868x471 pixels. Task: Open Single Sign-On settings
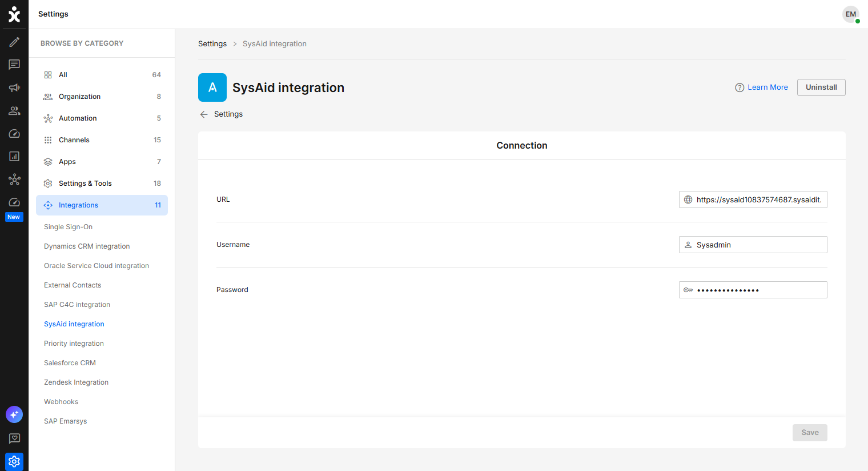(x=68, y=227)
